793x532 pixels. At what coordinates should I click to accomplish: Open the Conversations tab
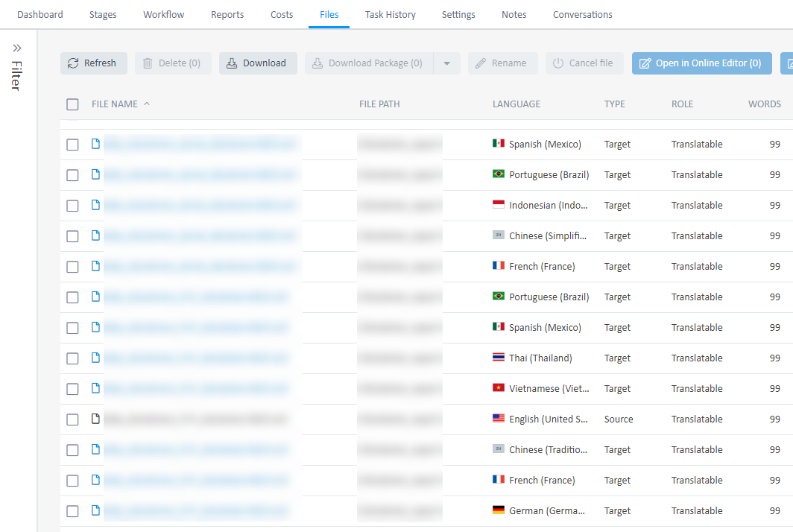coord(583,14)
